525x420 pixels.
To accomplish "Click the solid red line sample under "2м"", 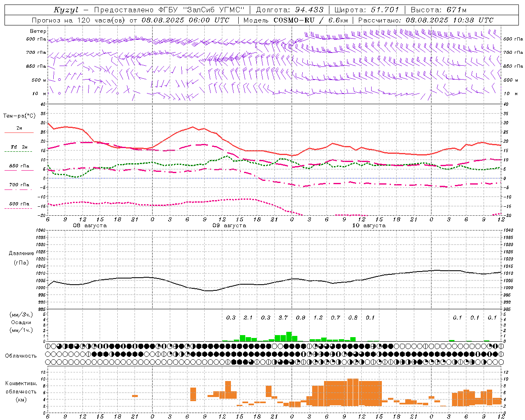I will click(19, 133).
